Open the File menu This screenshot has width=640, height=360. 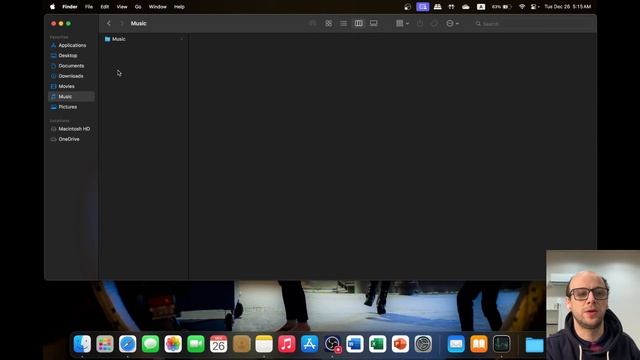(89, 7)
